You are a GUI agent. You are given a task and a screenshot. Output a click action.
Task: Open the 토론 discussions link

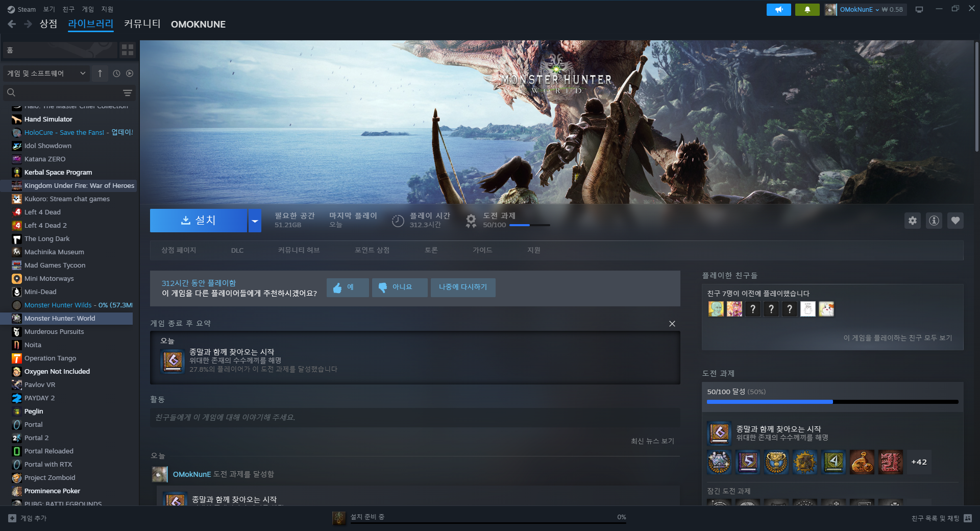click(x=431, y=250)
